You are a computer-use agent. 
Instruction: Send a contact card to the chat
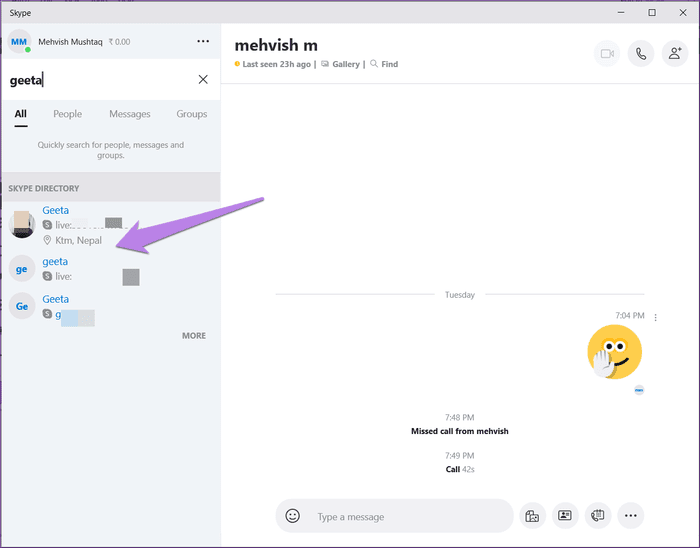565,516
